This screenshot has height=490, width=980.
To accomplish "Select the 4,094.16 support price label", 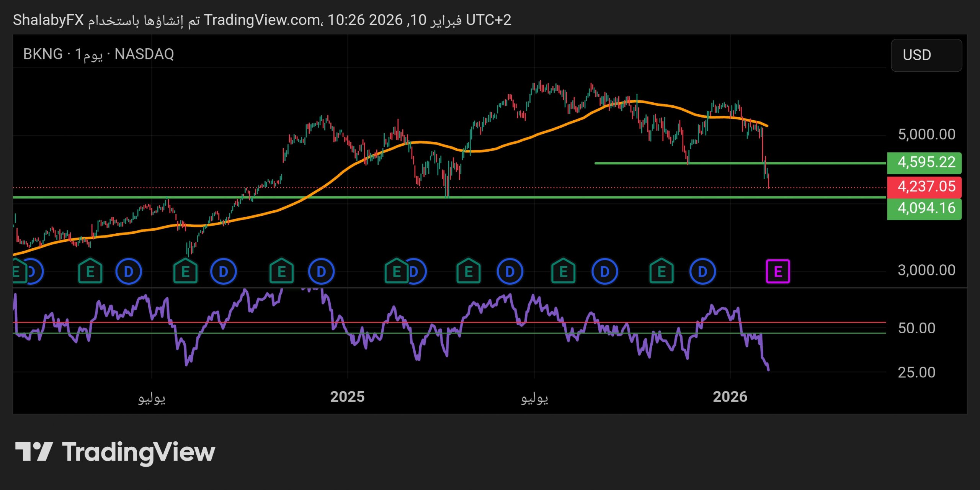I will tap(924, 208).
